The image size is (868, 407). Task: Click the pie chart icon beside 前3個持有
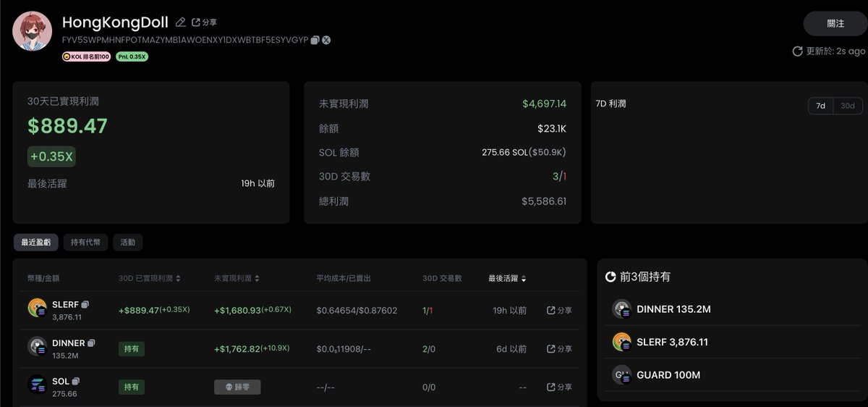click(610, 277)
